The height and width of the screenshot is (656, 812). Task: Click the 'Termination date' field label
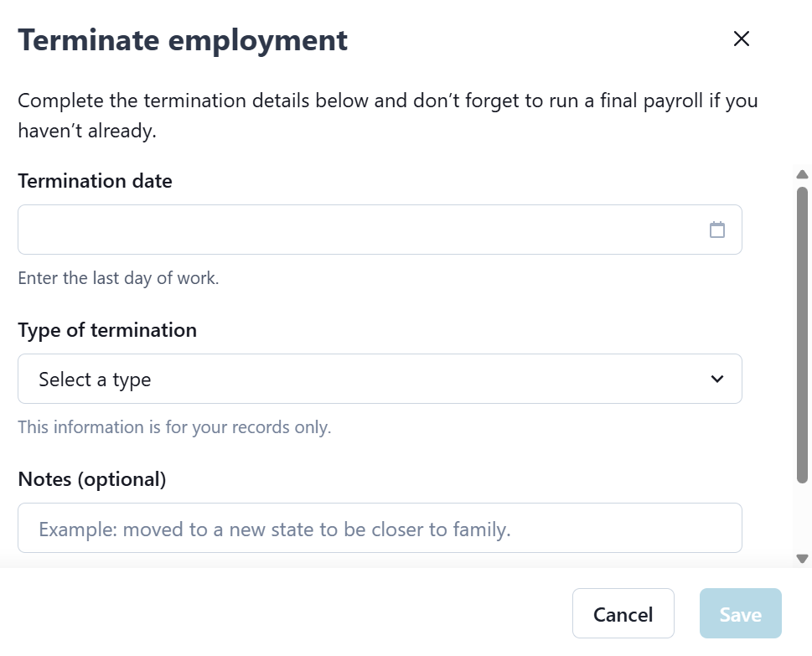(95, 181)
